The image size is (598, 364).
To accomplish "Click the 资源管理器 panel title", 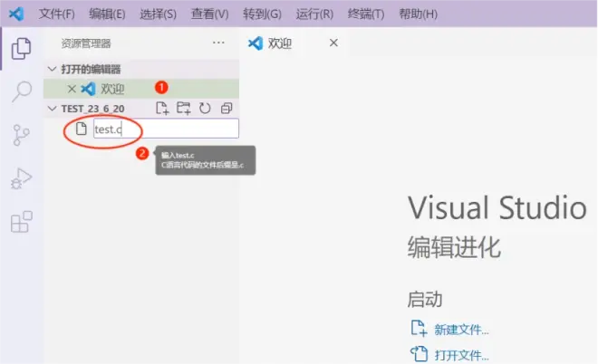I will (x=86, y=43).
